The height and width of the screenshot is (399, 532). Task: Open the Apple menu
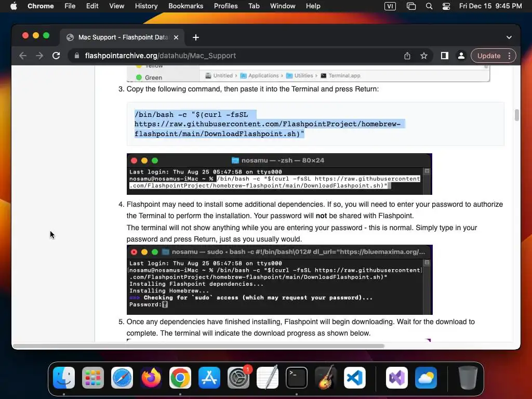14,6
